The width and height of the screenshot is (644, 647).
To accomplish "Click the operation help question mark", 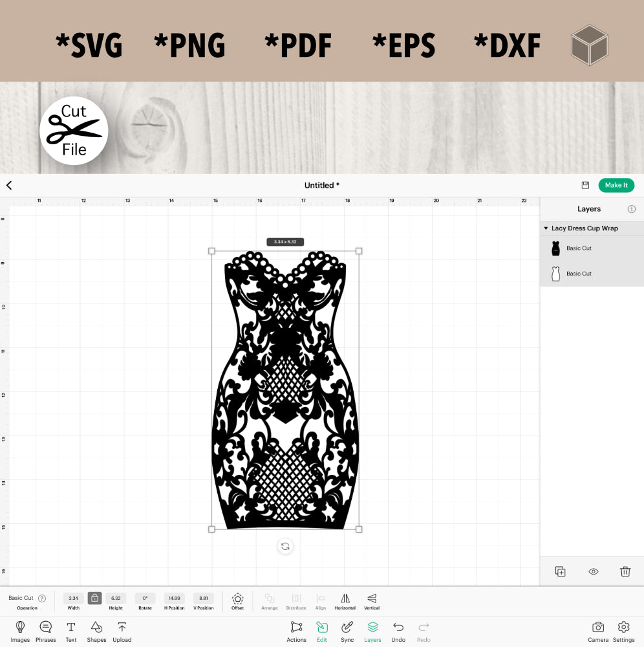I will point(41,598).
